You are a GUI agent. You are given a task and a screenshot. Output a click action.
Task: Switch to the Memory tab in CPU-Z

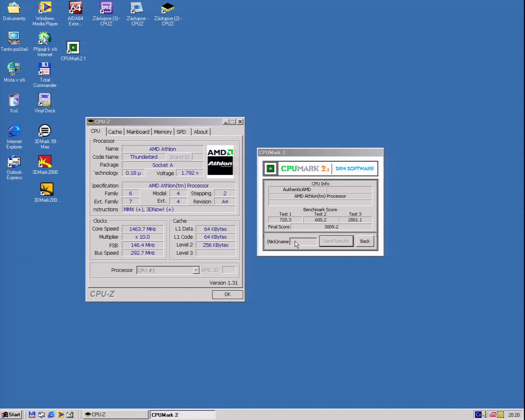pyautogui.click(x=163, y=132)
